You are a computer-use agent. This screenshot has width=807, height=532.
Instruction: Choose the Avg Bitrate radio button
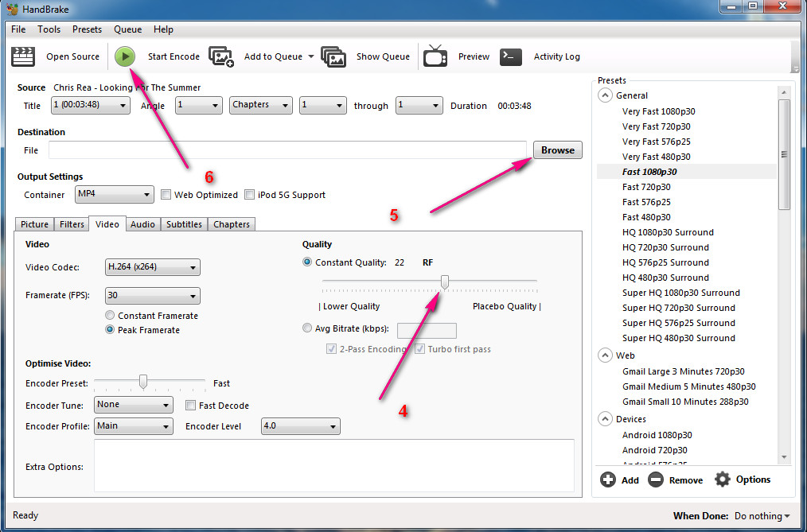pos(307,328)
